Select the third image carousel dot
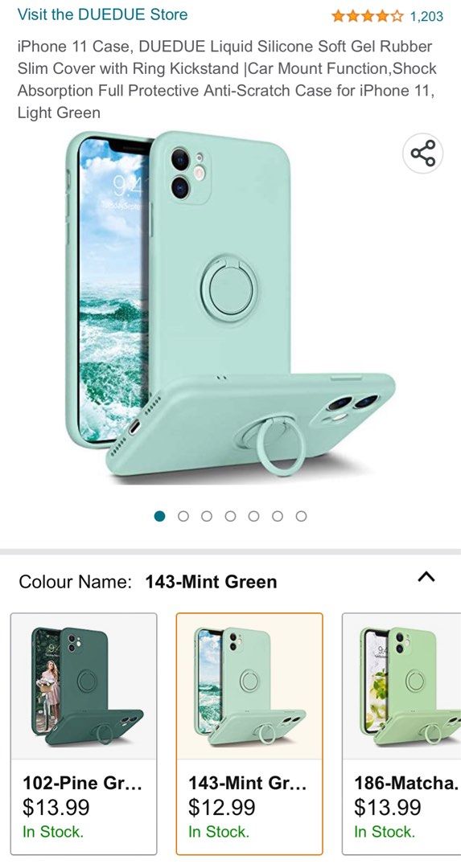The image size is (461, 868). [x=207, y=516]
